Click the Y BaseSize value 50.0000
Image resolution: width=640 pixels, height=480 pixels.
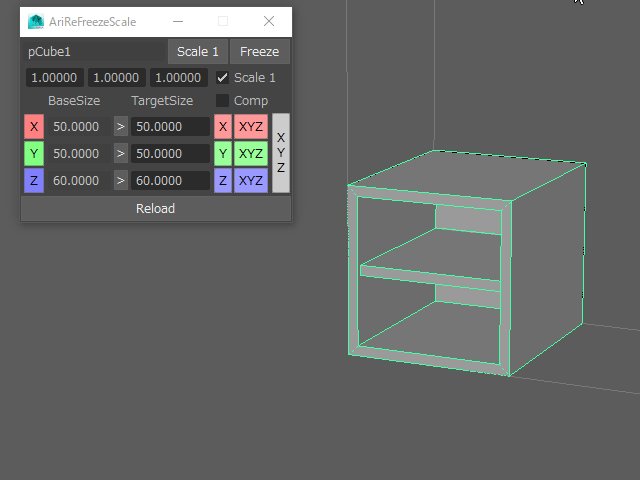(x=78, y=153)
